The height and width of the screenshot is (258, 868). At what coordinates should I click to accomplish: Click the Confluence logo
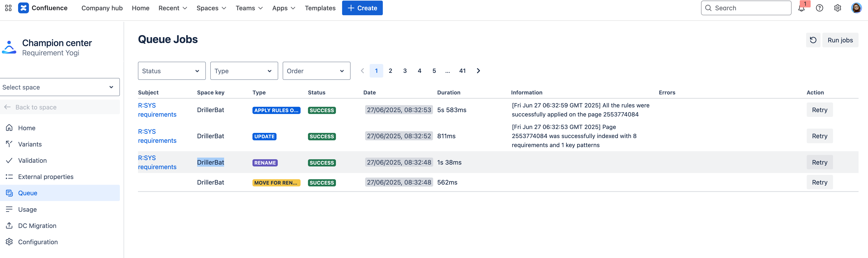[43, 8]
